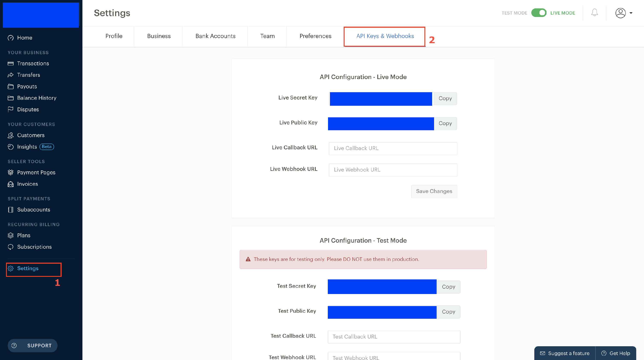The image size is (644, 360).
Task: Click the Payouts folder icon
Action: (x=11, y=87)
